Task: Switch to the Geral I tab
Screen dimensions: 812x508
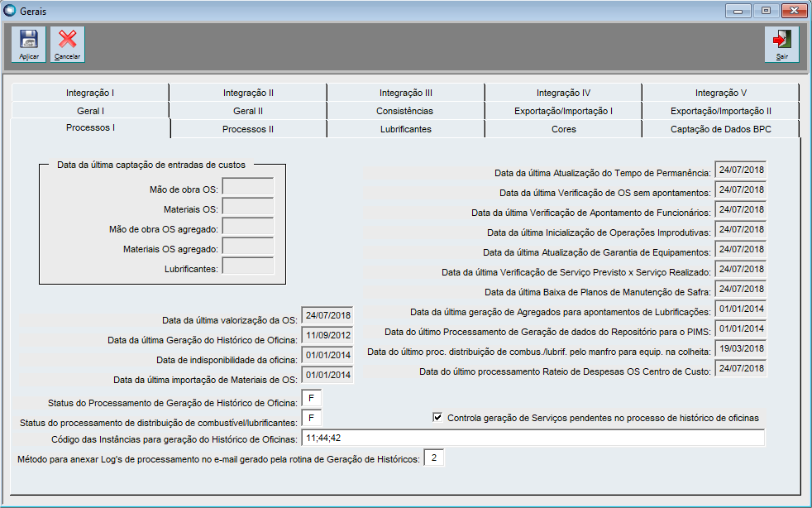Action: click(x=90, y=111)
